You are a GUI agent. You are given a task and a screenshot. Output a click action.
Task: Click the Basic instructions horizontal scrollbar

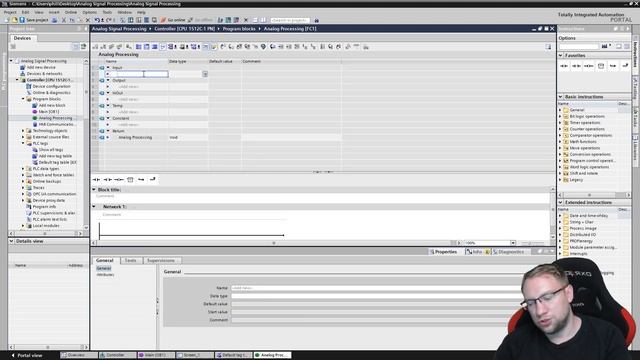594,195
